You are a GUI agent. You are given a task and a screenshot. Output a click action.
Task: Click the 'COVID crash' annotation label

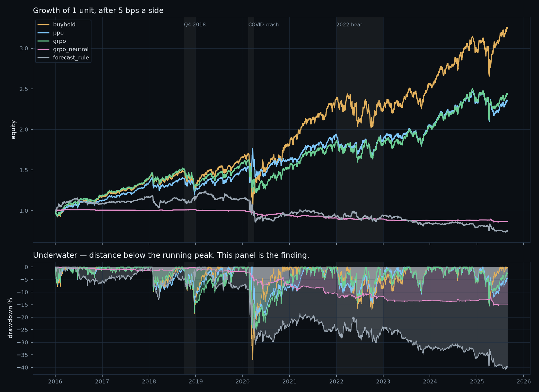click(x=263, y=24)
